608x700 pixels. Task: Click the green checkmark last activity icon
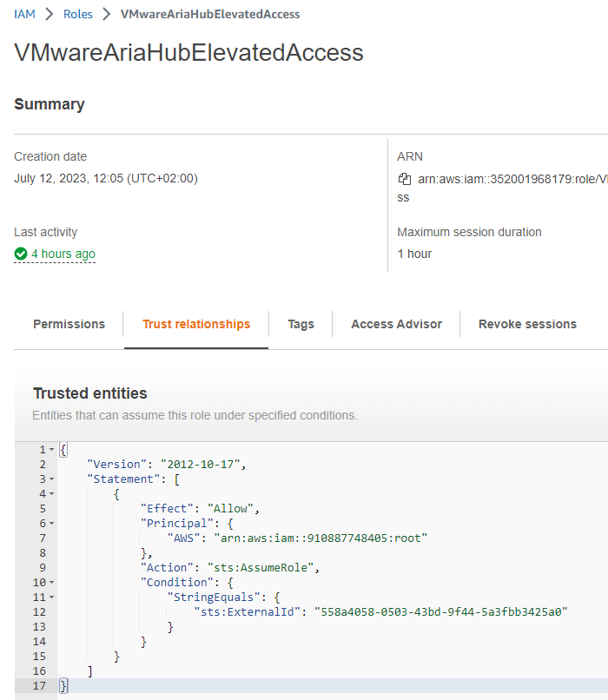coord(21,254)
